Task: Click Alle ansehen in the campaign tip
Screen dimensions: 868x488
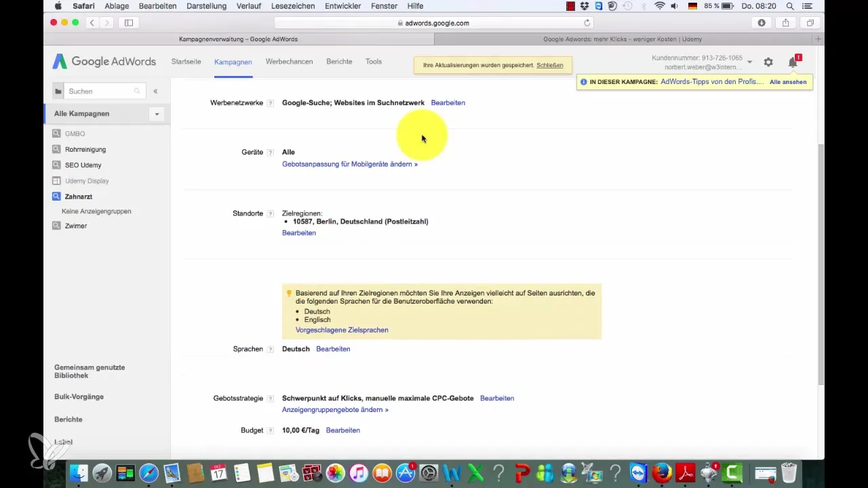Action: coord(788,82)
